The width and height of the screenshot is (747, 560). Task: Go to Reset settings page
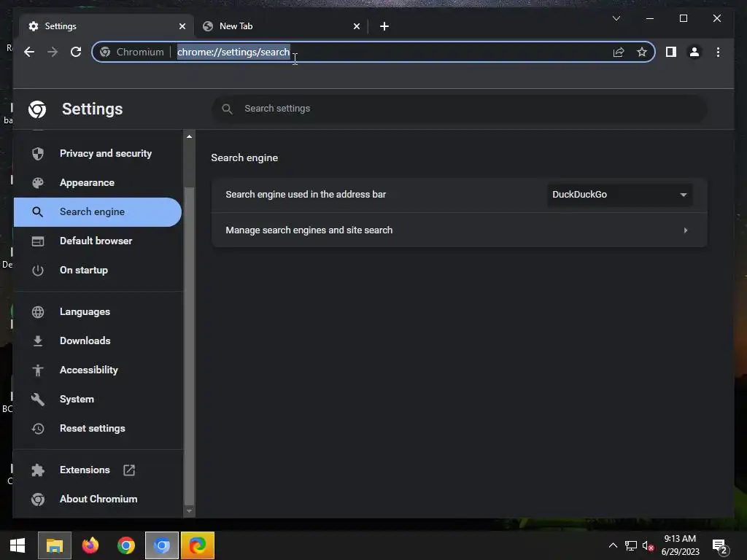98,429
